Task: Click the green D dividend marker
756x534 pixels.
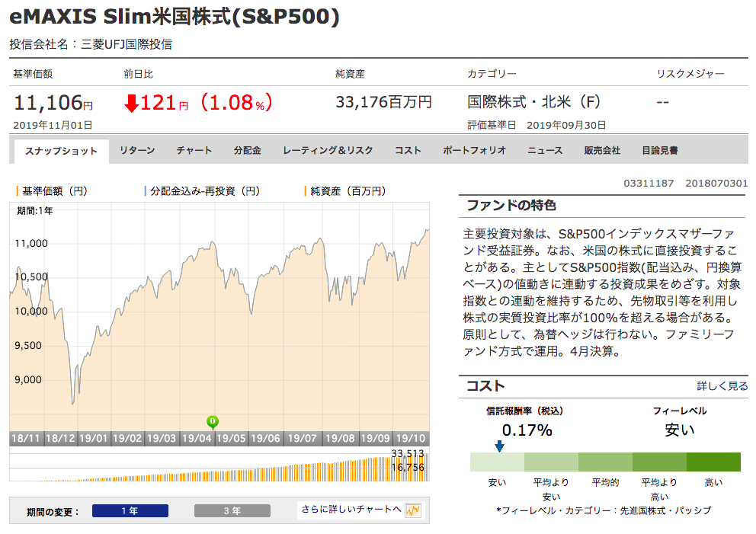Action: point(213,422)
